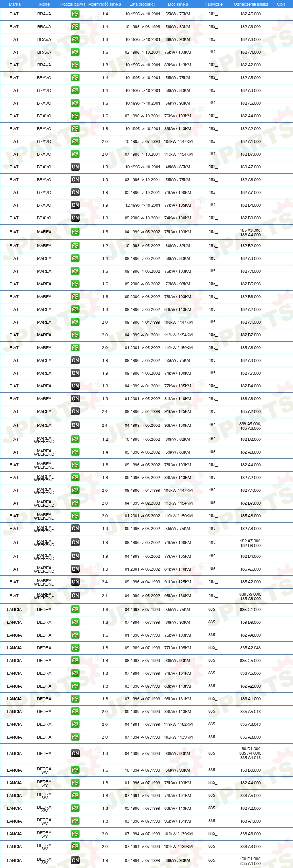Screen dimensions: 293x868
Task: Click petrol fuel icon in BRAVA 182 A5.000 row
Action: pyautogui.click(x=75, y=14)
